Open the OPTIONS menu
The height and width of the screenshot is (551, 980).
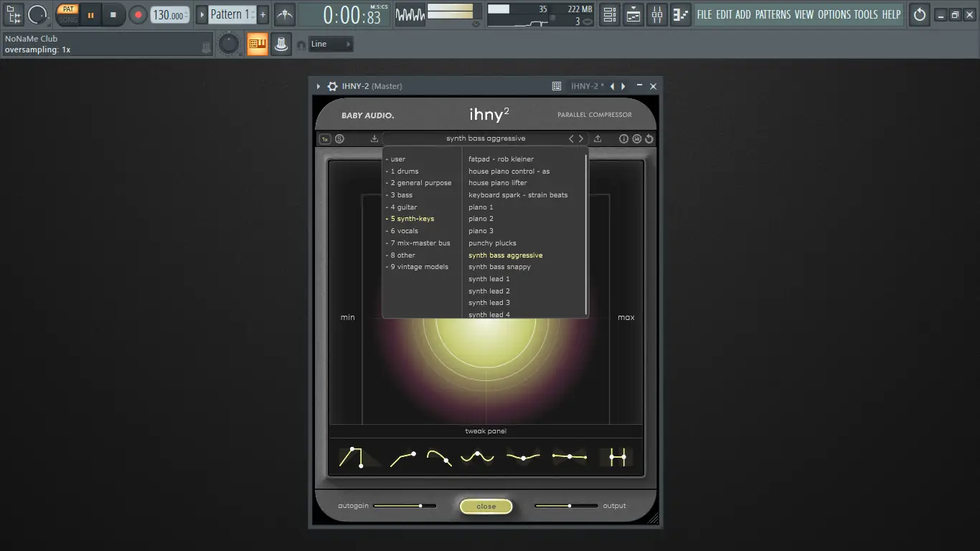click(834, 14)
